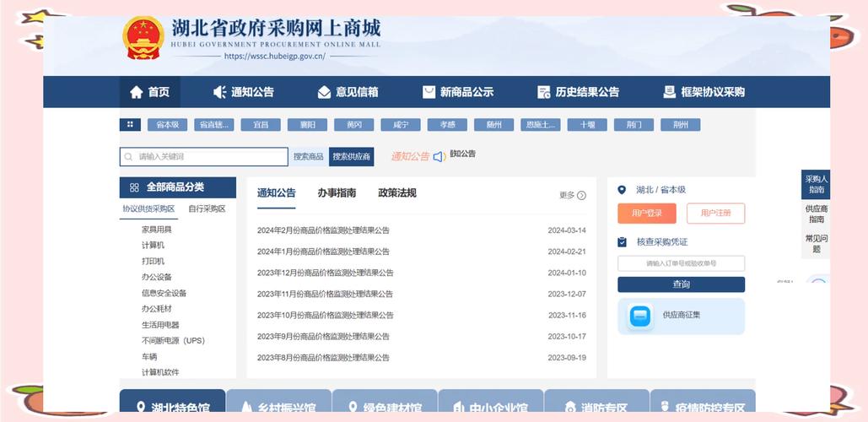Open 意见信箱 mailbox from the navigation bar
868x422 pixels.
(324, 92)
